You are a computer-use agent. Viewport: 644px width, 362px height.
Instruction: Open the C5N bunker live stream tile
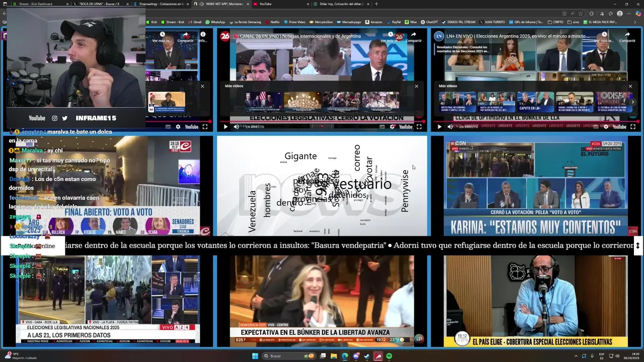[x=536, y=186]
